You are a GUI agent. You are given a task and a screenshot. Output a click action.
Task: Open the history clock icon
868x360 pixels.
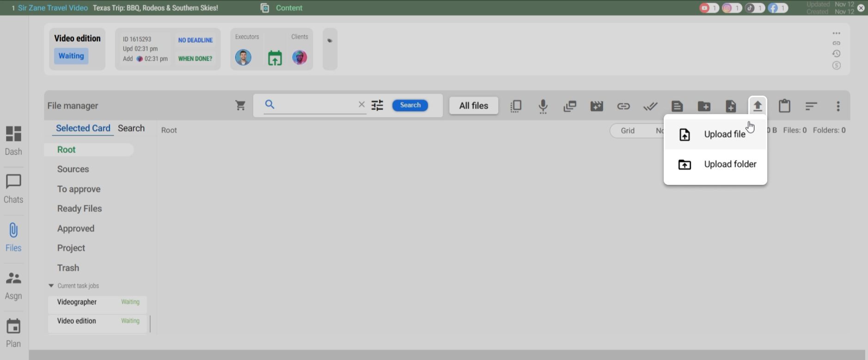[836, 54]
